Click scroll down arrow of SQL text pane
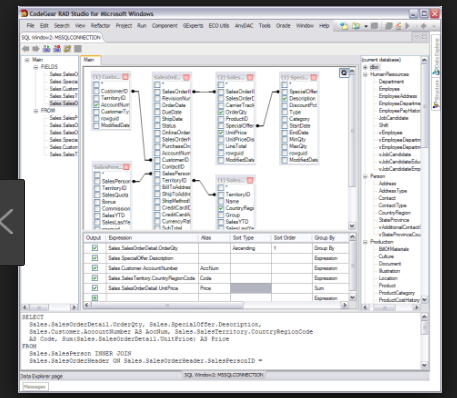Viewport: 457px width, 398px height. tap(424, 365)
